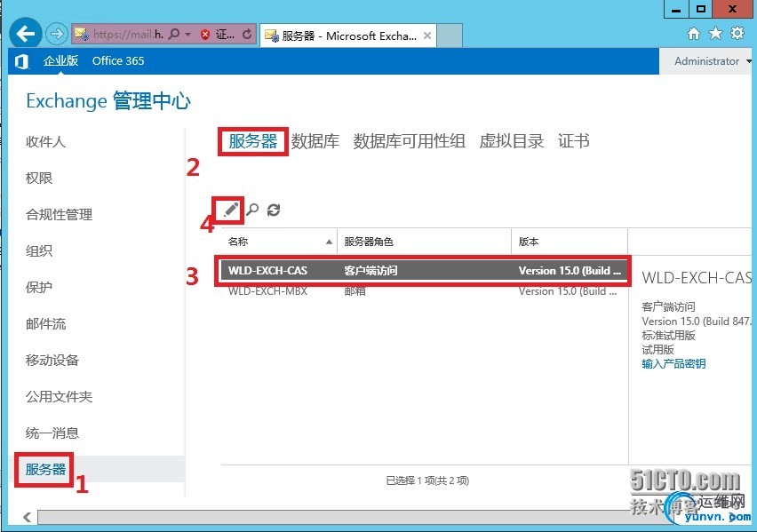Open 移动设备 in the left navigation
The image size is (757, 532).
coord(52,360)
